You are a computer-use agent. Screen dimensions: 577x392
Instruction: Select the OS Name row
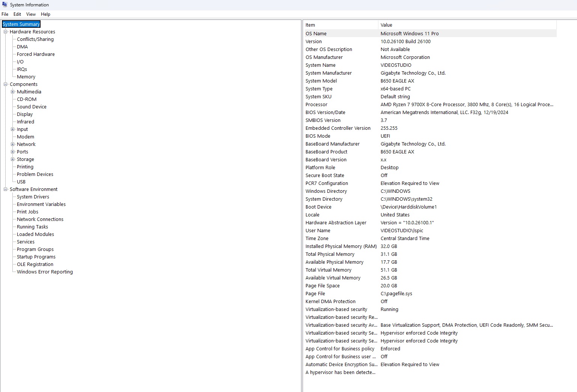tap(430, 33)
